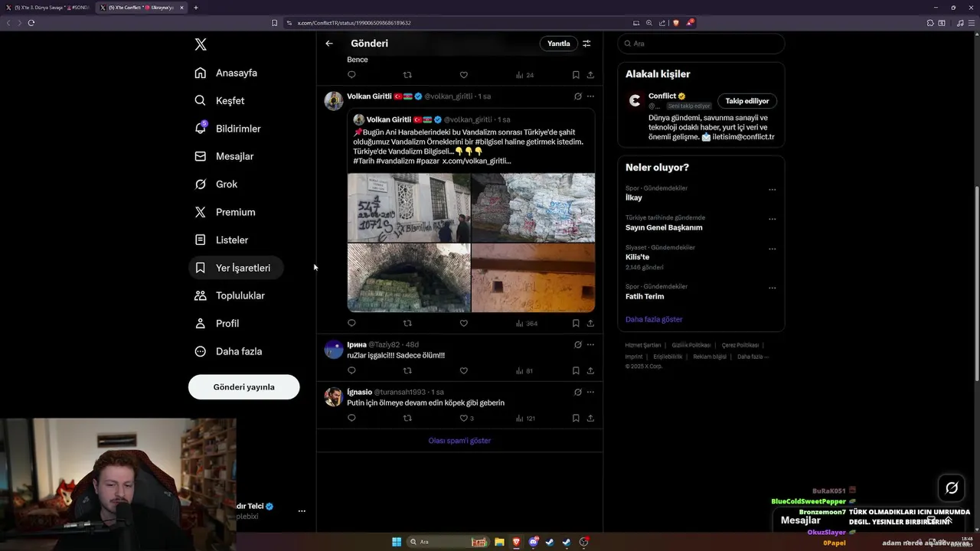Image resolution: width=980 pixels, height=551 pixels.
Task: Repost the Bence post
Action: [x=407, y=75]
